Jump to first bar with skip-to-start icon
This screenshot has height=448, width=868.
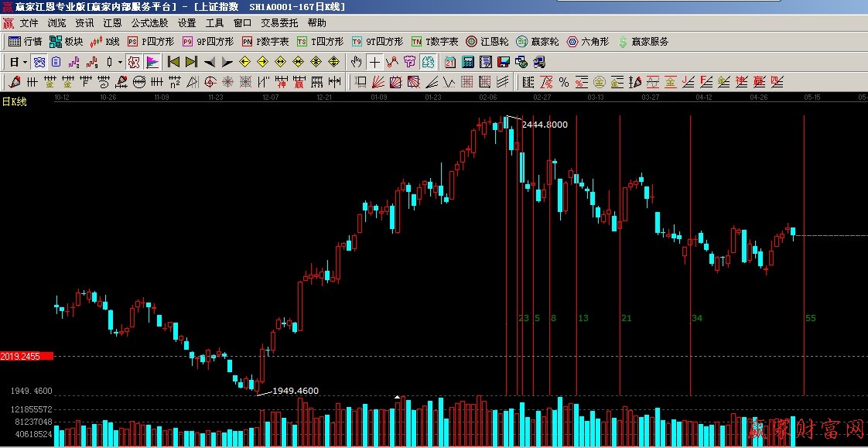click(174, 62)
